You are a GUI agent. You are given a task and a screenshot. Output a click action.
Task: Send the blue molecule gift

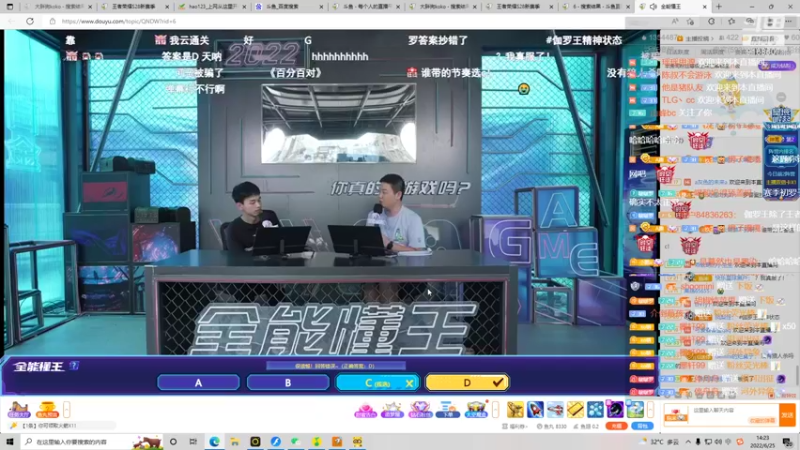595,409
